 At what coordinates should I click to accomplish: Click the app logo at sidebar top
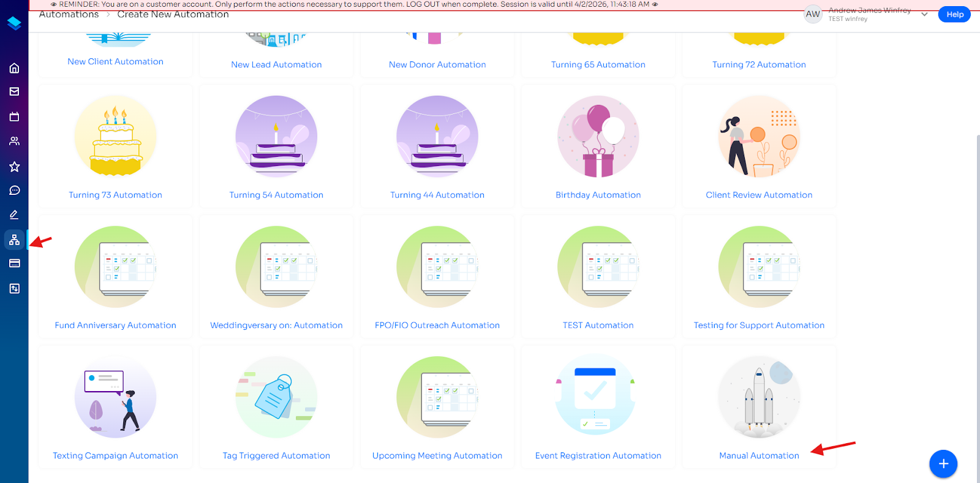[14, 23]
